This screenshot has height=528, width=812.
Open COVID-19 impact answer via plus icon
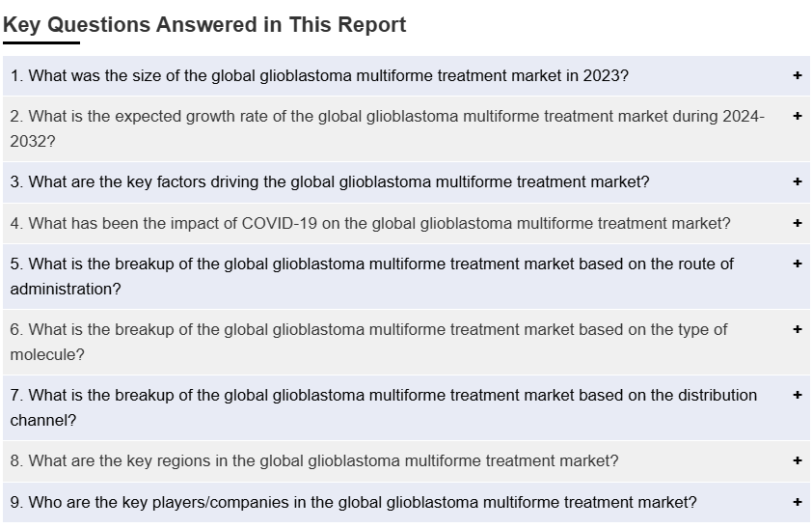pyautogui.click(x=797, y=223)
